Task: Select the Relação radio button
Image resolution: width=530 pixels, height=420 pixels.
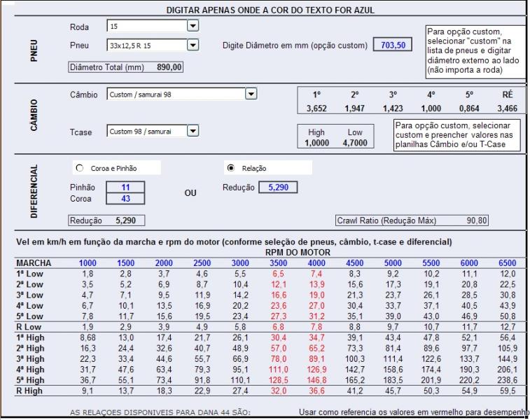Action: (231, 168)
